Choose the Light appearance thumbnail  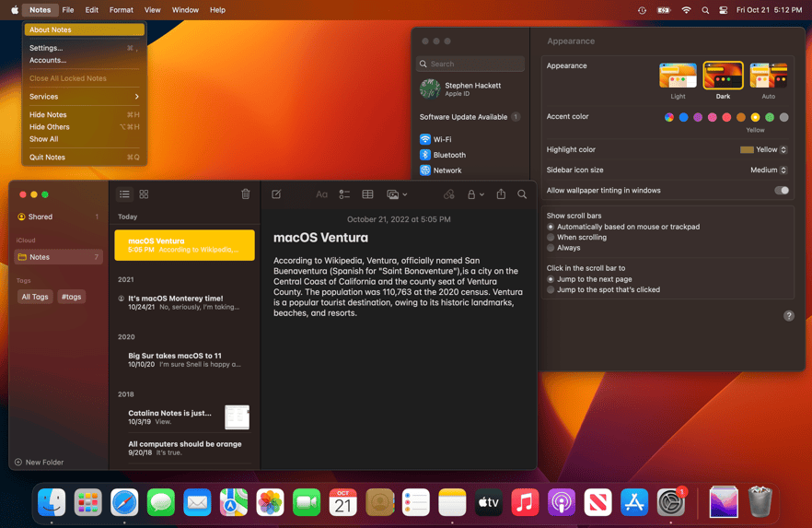(678, 76)
